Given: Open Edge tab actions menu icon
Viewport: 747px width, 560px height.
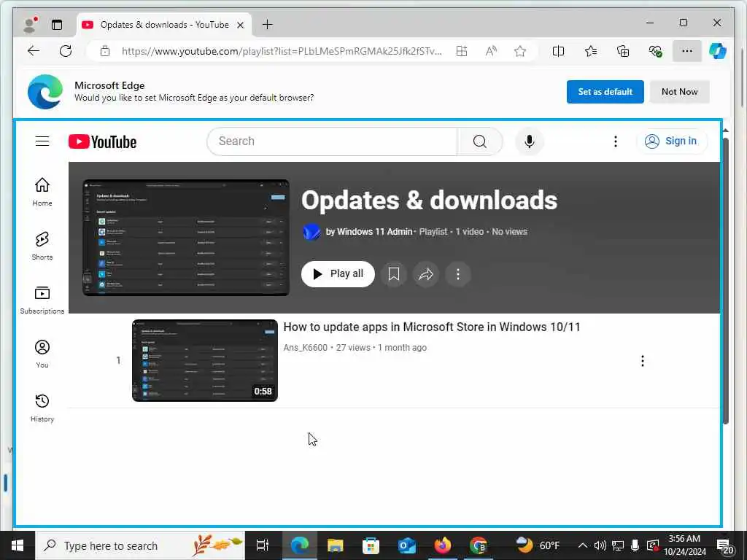Looking at the screenshot, I should (x=57, y=25).
